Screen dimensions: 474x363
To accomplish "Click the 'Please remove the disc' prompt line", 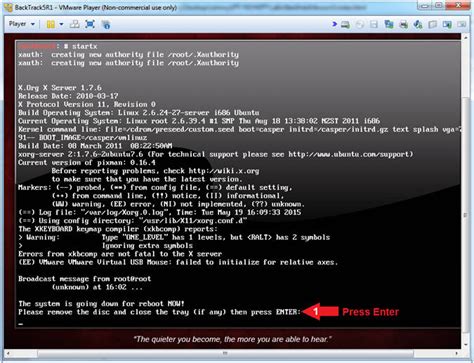I will tap(159, 312).
